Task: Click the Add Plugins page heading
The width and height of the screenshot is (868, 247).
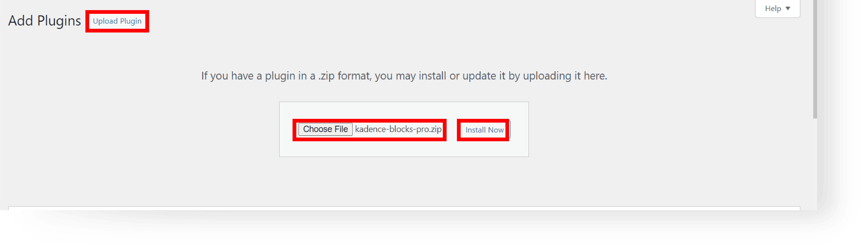Action: 45,21
